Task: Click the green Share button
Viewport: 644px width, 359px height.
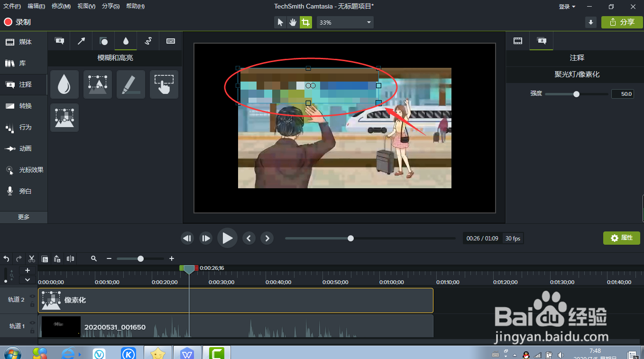Action: [622, 22]
